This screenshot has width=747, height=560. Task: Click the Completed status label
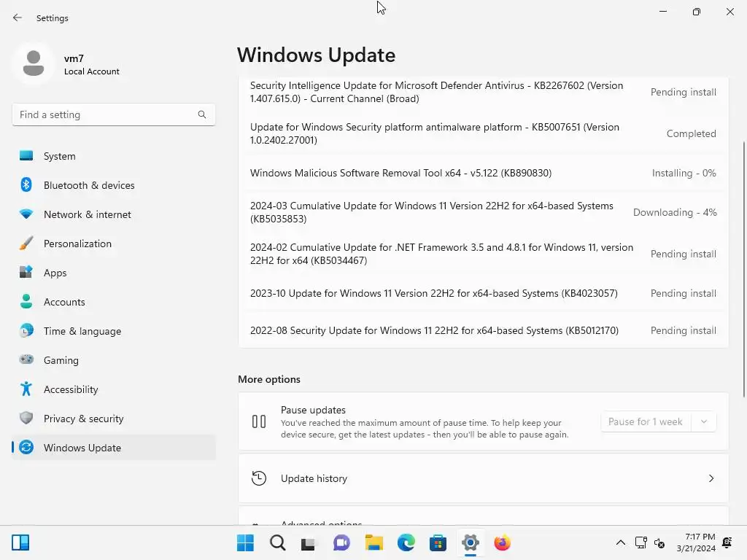[691, 133]
